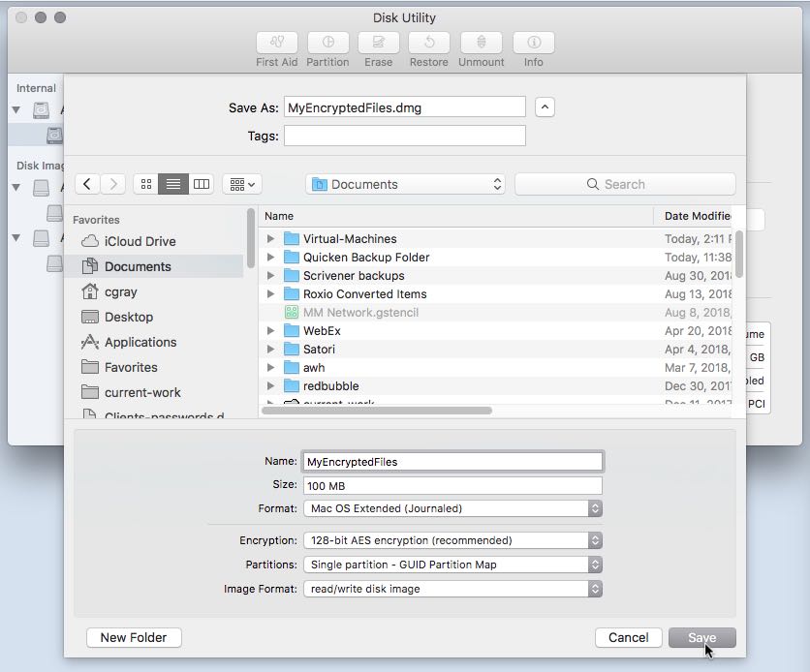810x672 pixels.
Task: Open the Partitions dropdown
Action: [x=452, y=565]
